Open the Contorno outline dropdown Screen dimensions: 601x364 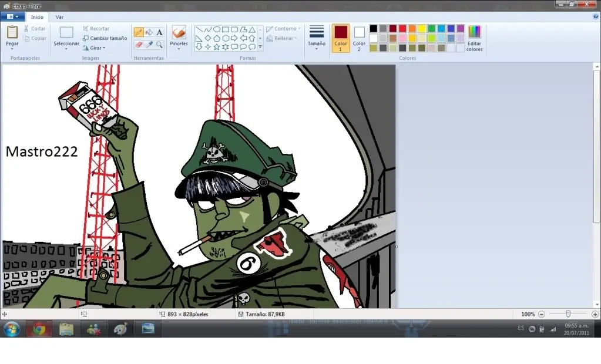click(x=284, y=29)
